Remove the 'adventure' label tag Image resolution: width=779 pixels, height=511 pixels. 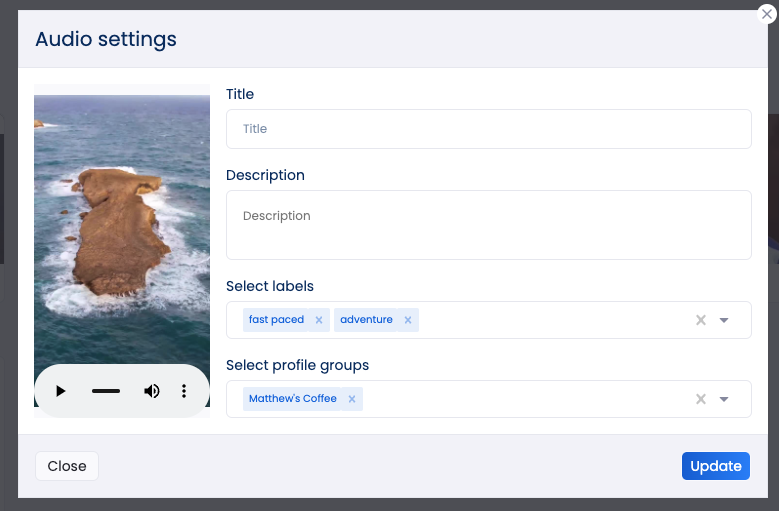tap(408, 320)
